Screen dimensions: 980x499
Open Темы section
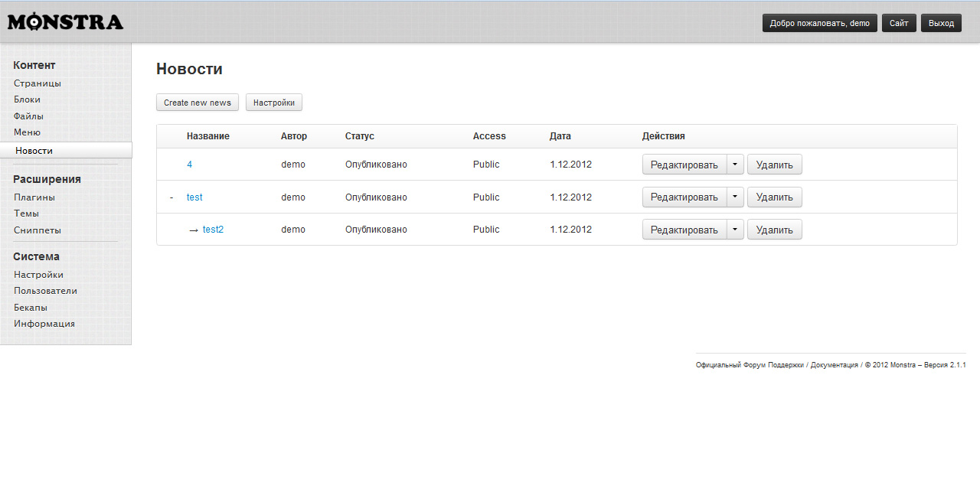coord(26,213)
